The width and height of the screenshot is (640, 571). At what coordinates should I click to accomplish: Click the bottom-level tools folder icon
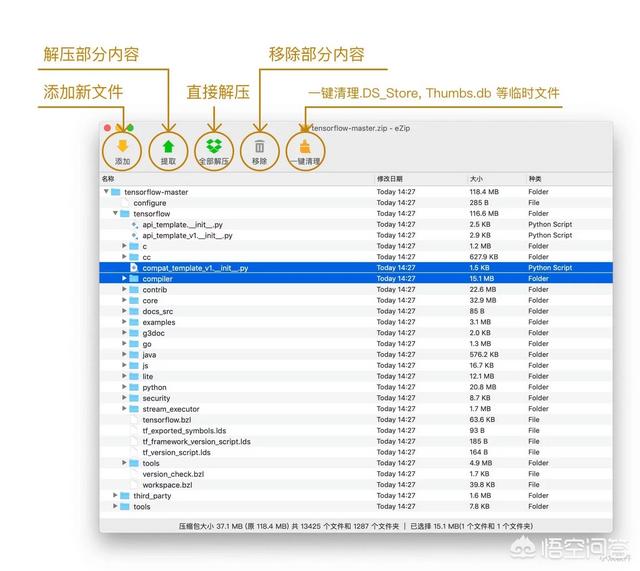[125, 507]
